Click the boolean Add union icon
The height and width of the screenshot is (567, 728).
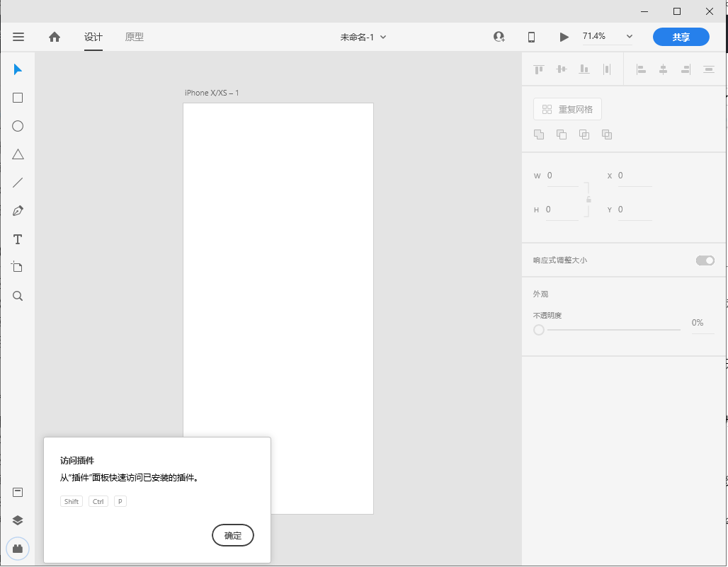(539, 134)
